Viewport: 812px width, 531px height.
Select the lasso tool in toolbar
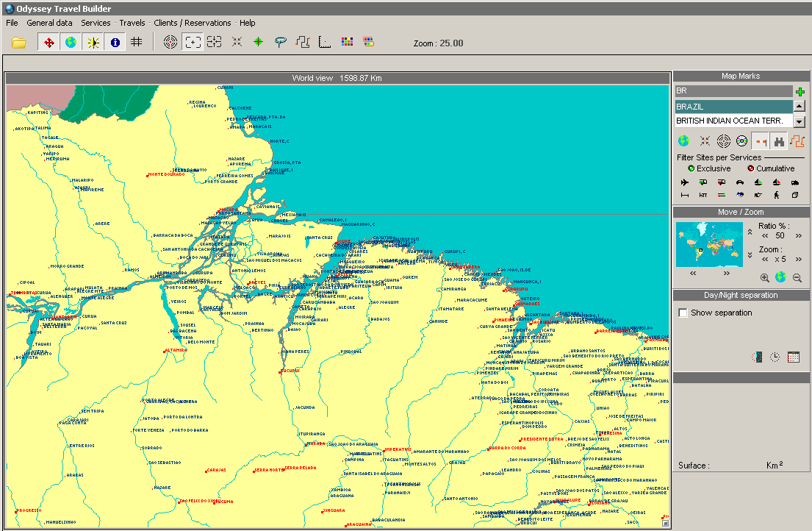coord(280,43)
